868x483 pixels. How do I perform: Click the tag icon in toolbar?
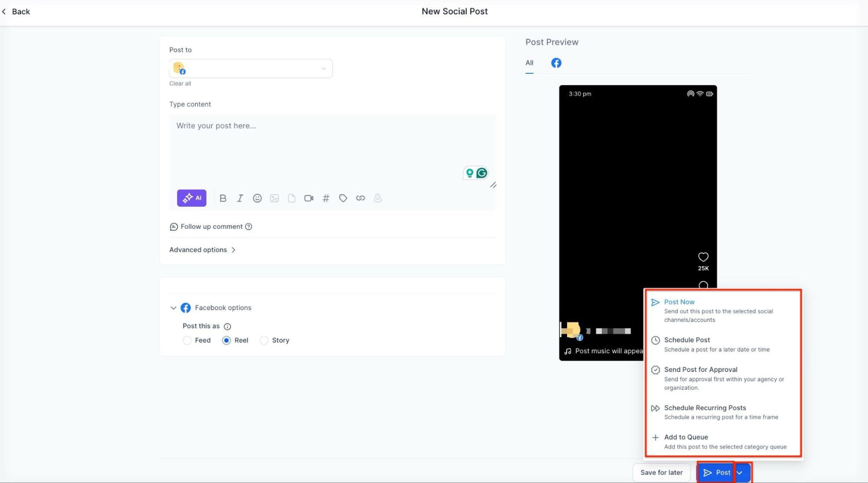343,198
